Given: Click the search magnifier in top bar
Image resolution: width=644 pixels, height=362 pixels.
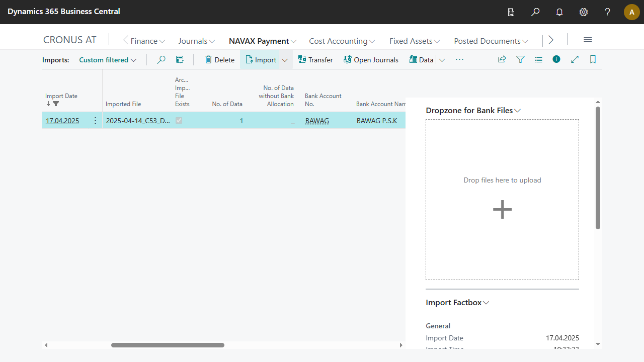Looking at the screenshot, I should (535, 12).
